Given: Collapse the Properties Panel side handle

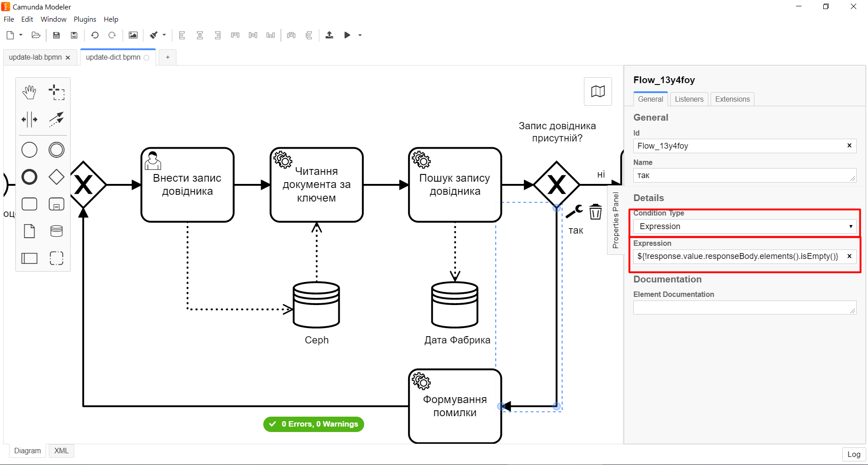Looking at the screenshot, I should click(x=615, y=220).
